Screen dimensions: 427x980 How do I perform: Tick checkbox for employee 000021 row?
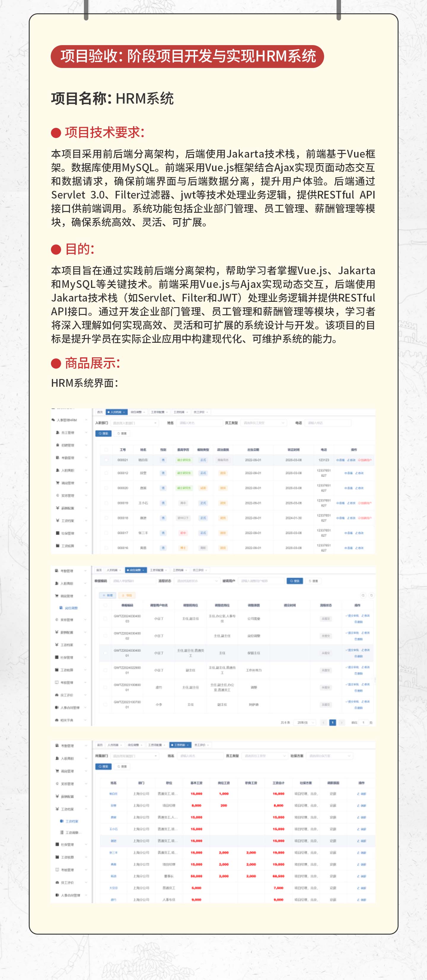tap(106, 460)
